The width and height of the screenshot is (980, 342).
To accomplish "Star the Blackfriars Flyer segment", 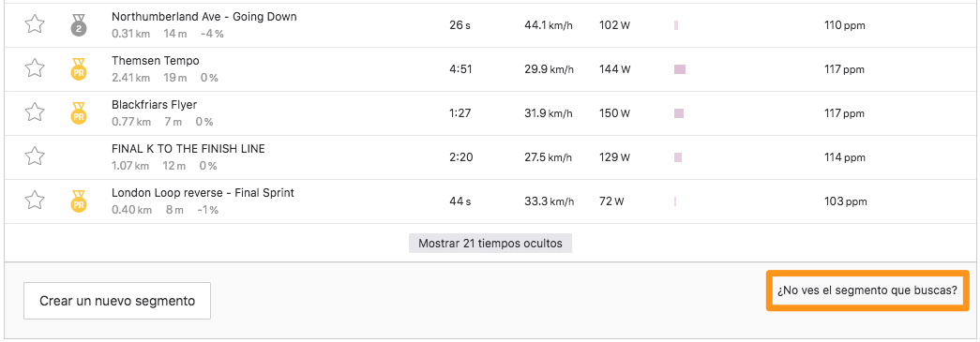I will [35, 113].
